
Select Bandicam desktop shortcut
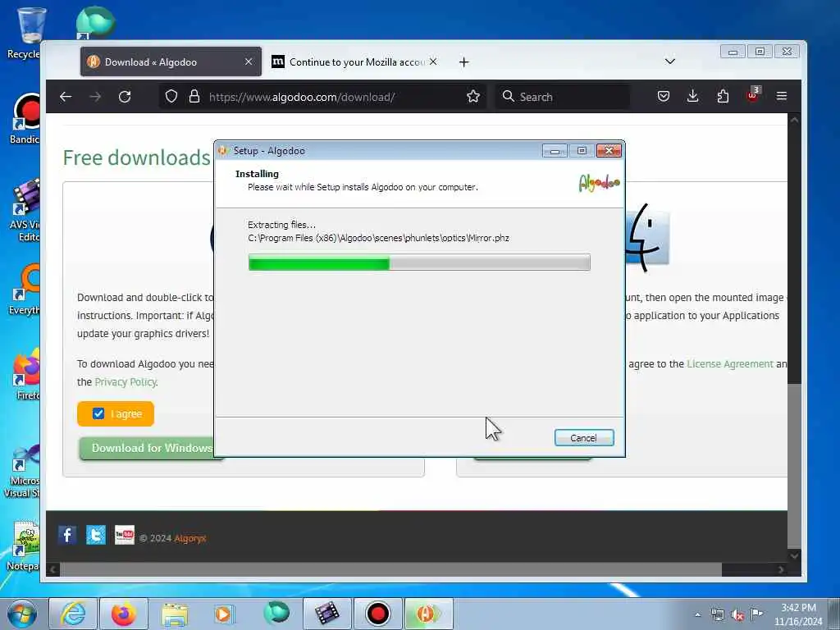(x=25, y=119)
